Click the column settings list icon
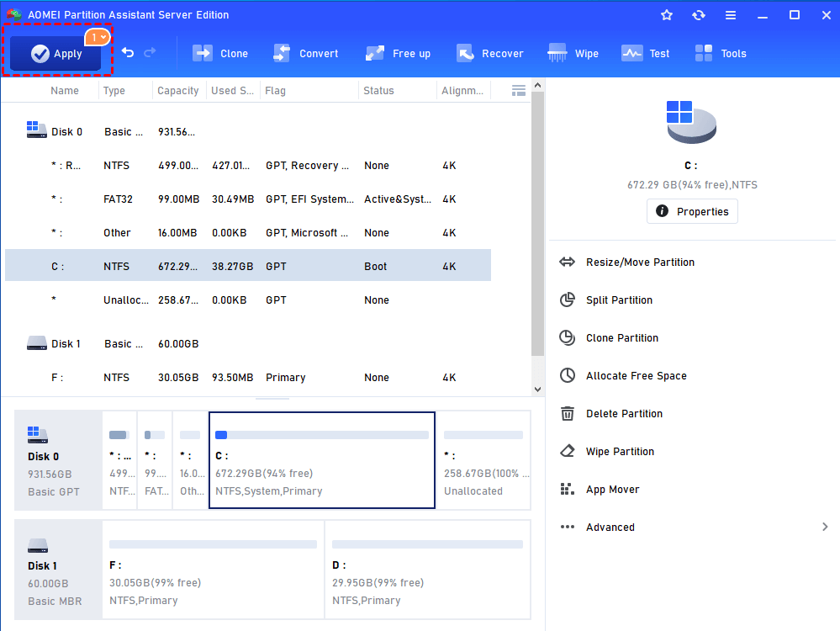 click(518, 91)
